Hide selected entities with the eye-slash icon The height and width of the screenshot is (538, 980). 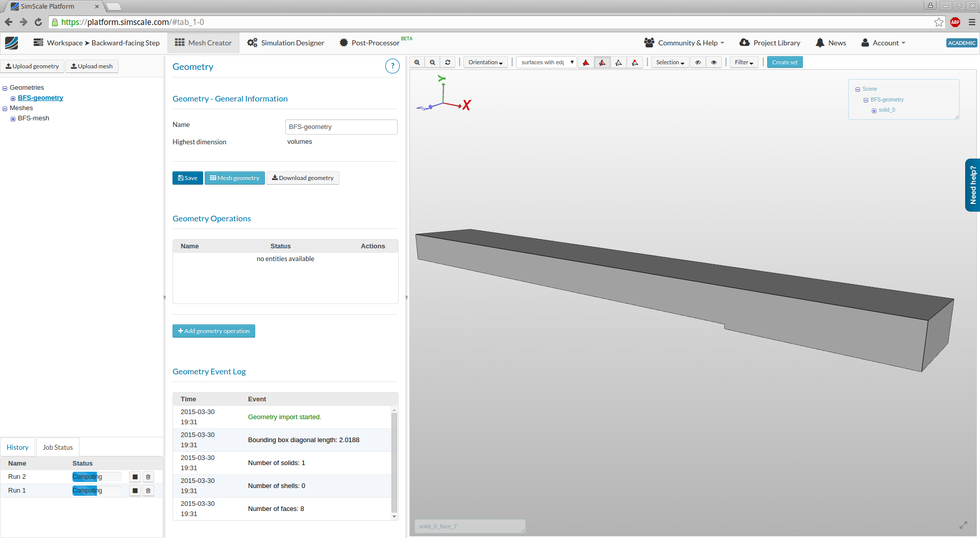(698, 62)
